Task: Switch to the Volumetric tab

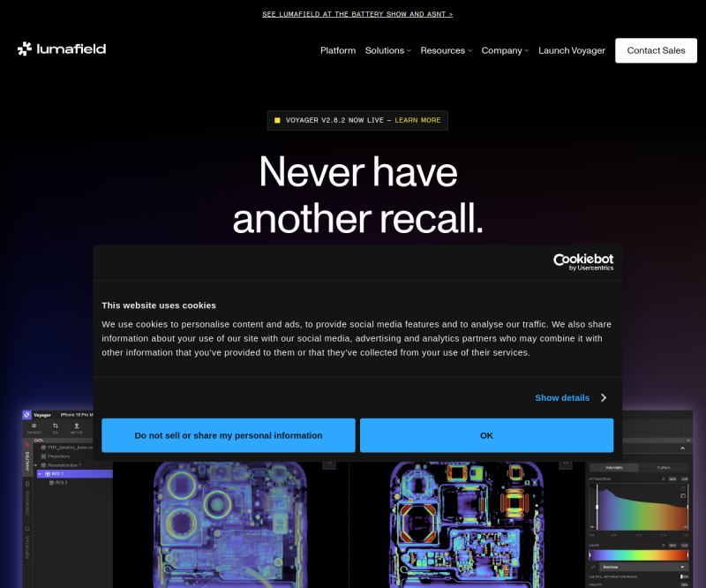Action: click(614, 468)
